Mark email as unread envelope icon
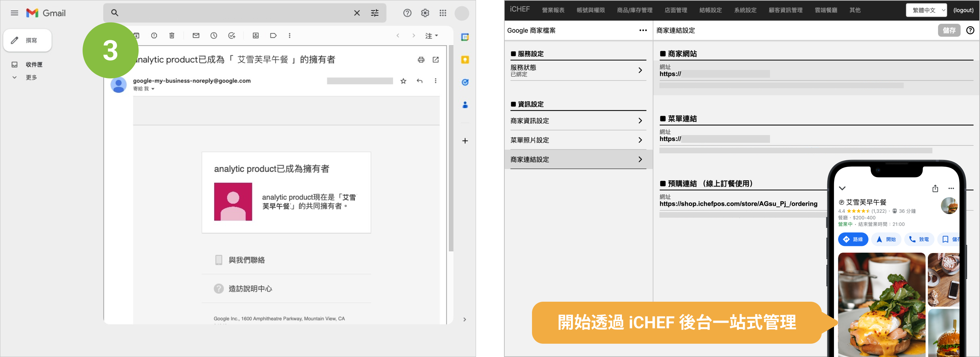 (x=196, y=35)
